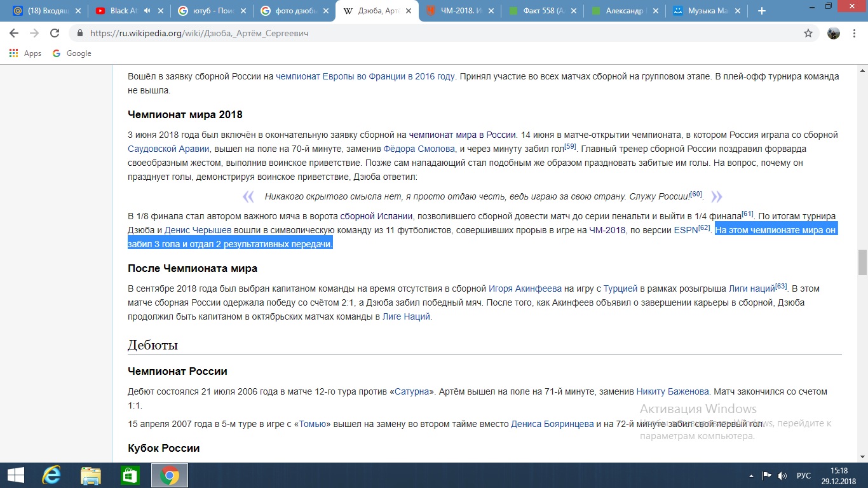Bookmark this page with the star icon
The image size is (868, 488).
click(x=808, y=33)
